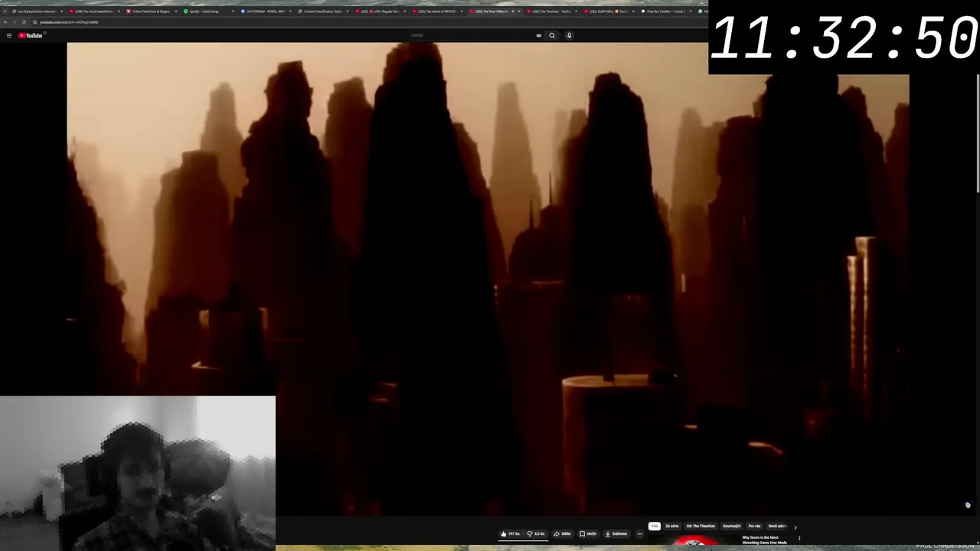980x551 pixels.
Task: Close the Online FlowChart tab
Action: click(x=176, y=11)
